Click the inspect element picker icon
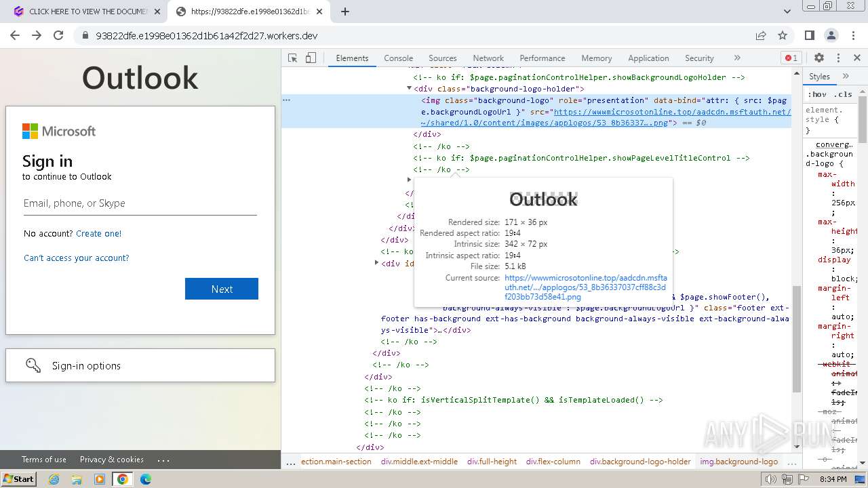Viewport: 868px width, 488px height. [293, 58]
